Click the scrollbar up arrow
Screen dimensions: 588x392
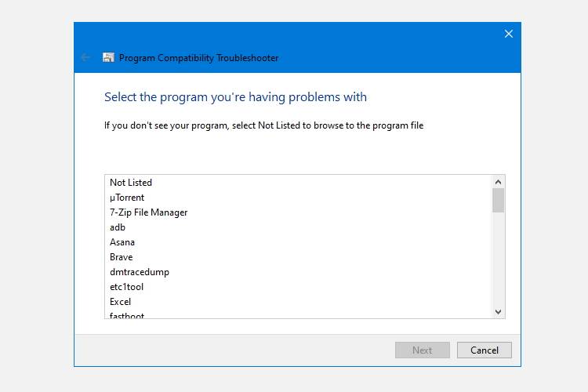click(498, 181)
